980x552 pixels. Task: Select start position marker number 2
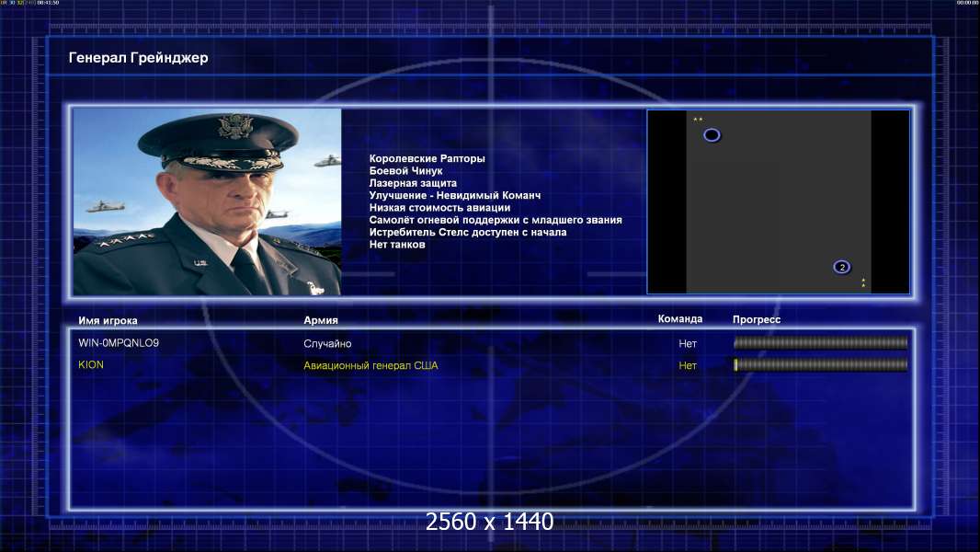pyautogui.click(x=842, y=267)
